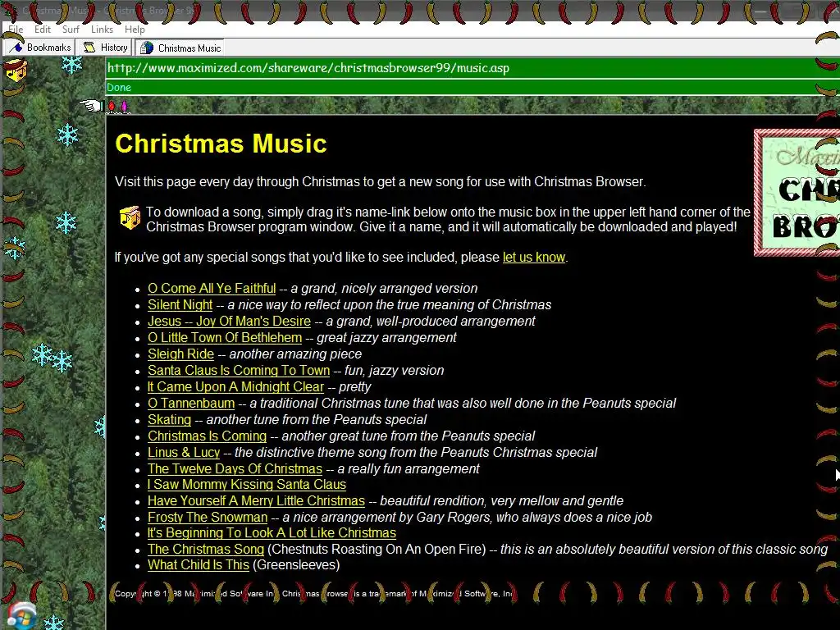Click the copyright notice at page bottom

(x=313, y=594)
